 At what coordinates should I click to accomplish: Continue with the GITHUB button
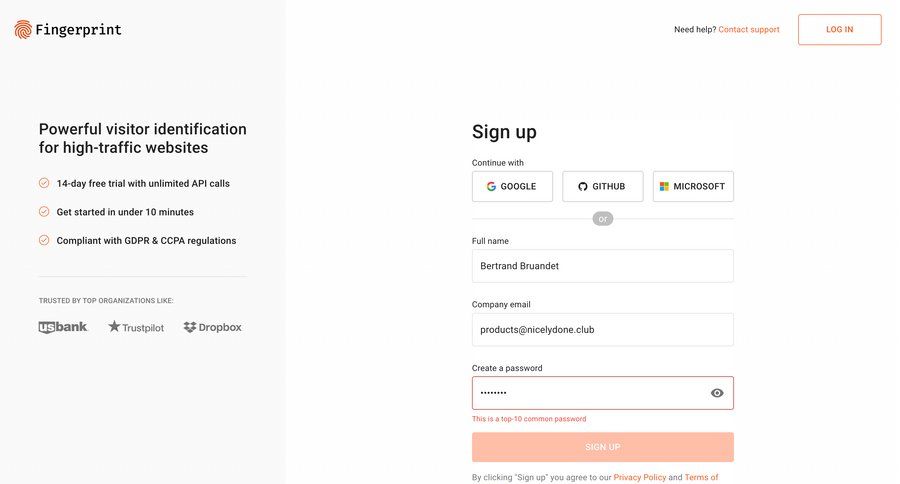pyautogui.click(x=602, y=187)
